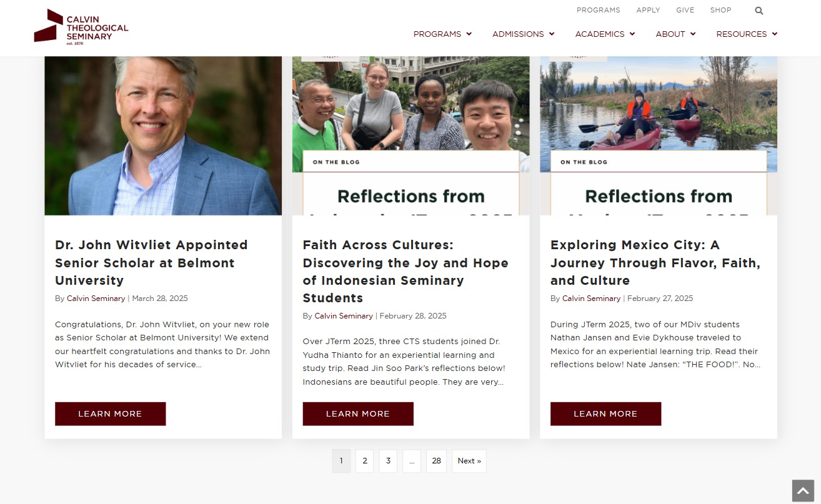Expand the ABOUT dropdown arrow
Viewport: 821px width, 504px height.
click(692, 34)
